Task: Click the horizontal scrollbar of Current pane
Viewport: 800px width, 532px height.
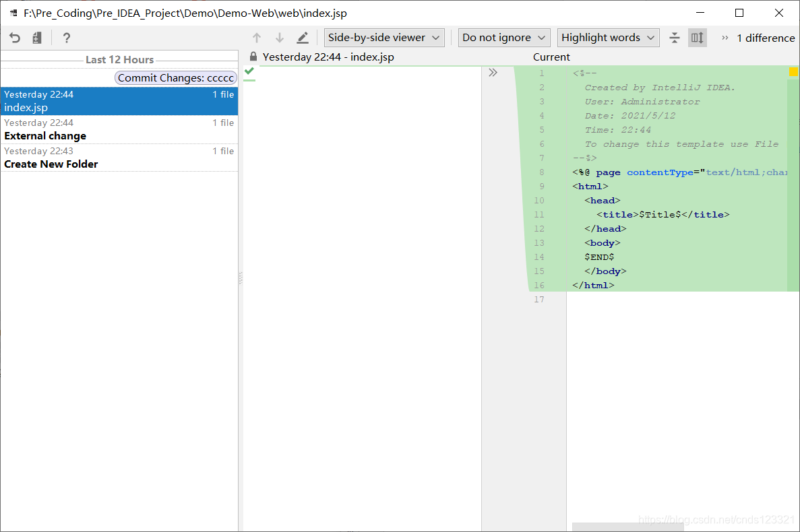Action: click(x=627, y=527)
